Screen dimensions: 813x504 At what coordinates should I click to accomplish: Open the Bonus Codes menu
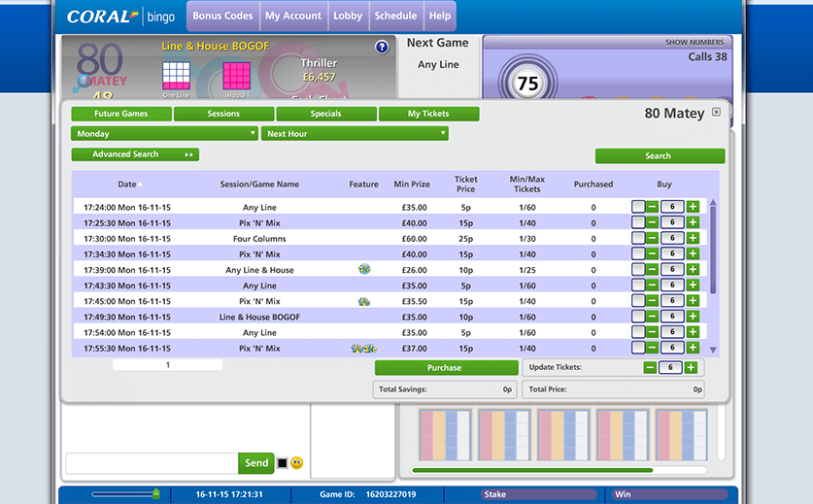222,17
